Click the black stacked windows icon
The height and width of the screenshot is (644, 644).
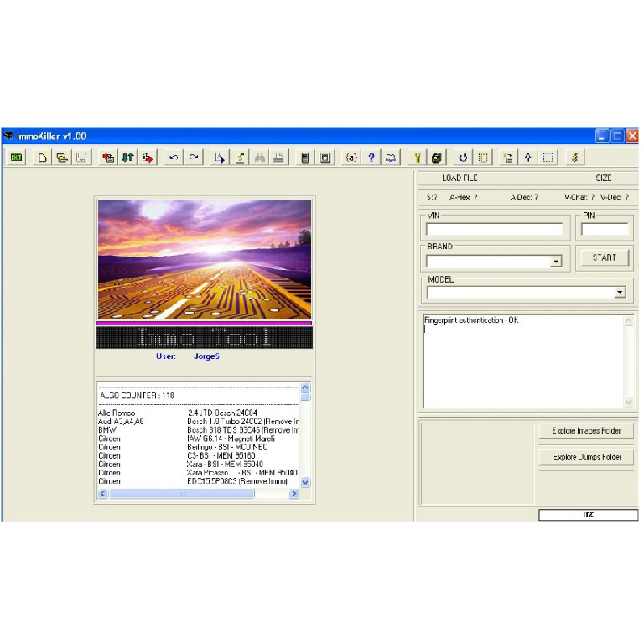pyautogui.click(x=437, y=158)
